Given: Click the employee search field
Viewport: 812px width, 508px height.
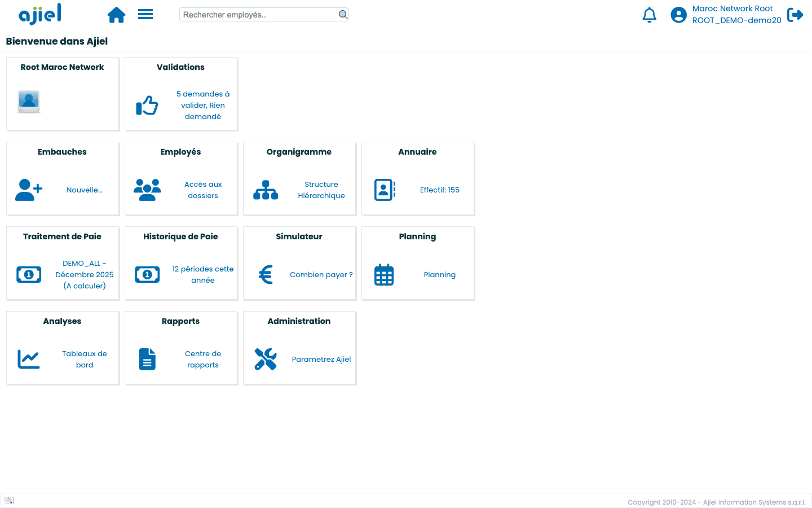Looking at the screenshot, I should tap(259, 15).
